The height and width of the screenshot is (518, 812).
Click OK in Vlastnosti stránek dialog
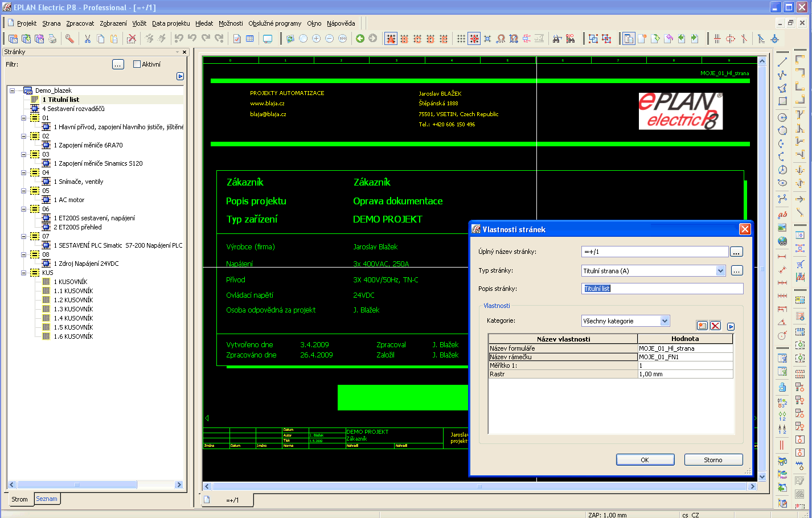coord(645,460)
